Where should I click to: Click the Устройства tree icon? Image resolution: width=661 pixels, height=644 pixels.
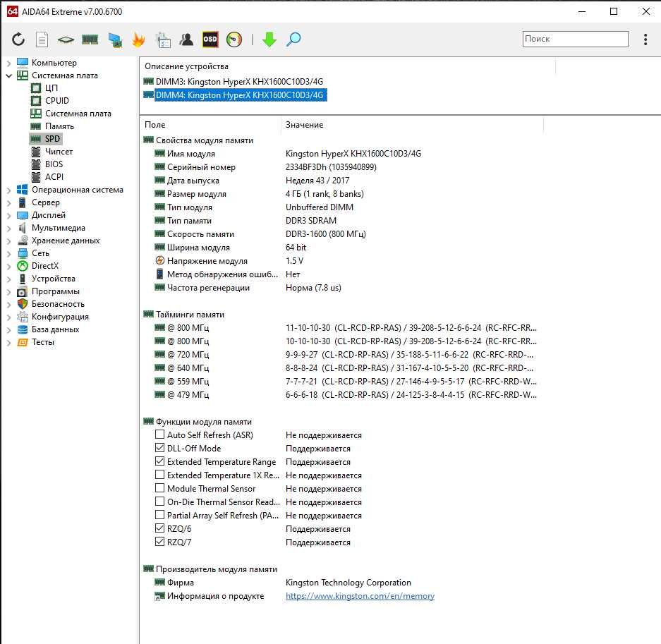pos(23,279)
